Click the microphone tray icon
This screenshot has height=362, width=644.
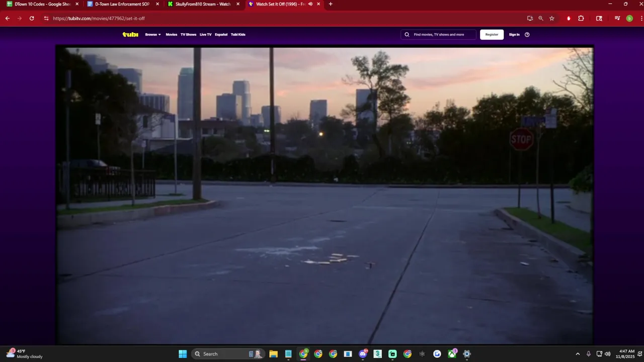coord(589,354)
